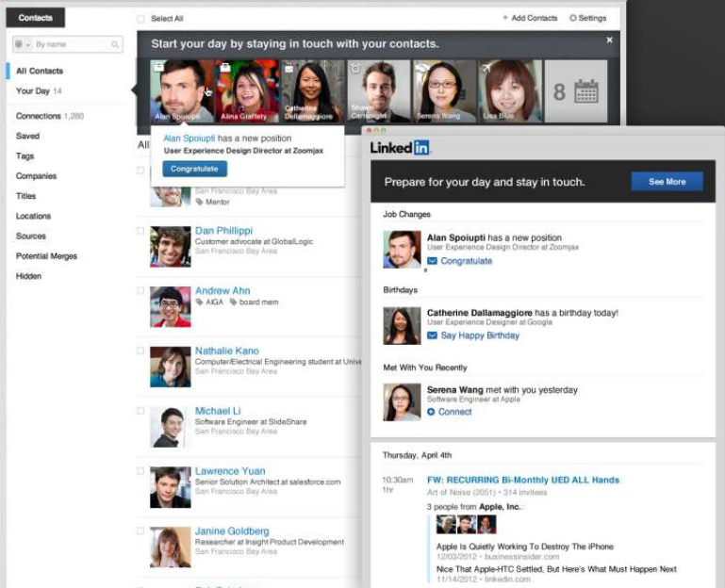Select Catherine Dallamaggiore card in banner

[x=313, y=91]
